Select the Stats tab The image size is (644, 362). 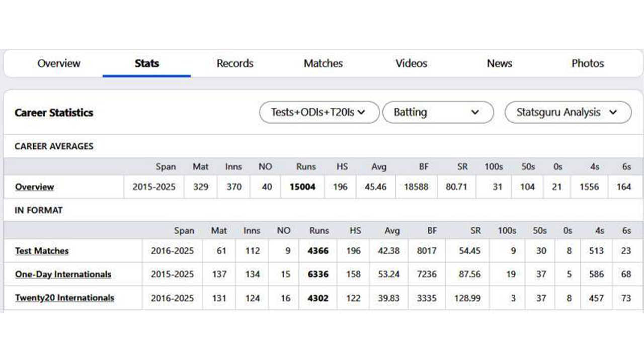[x=146, y=63]
